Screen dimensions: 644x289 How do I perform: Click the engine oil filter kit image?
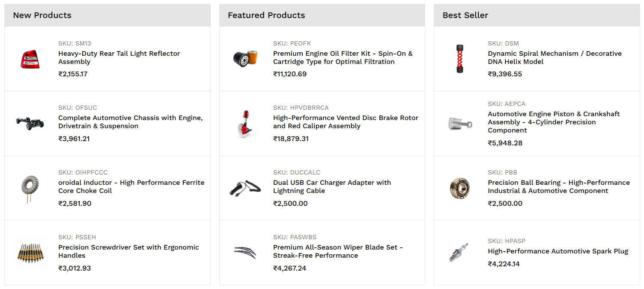click(245, 59)
